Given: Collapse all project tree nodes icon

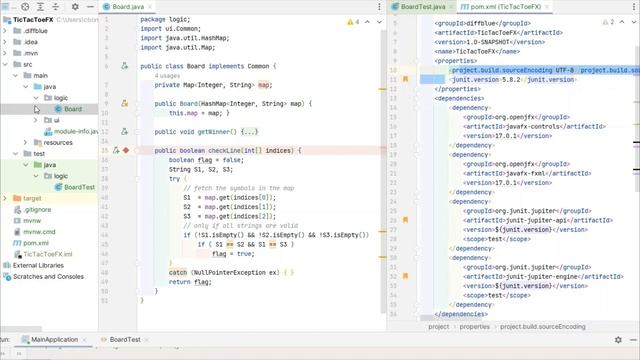Looking at the screenshot, I should point(56,7).
